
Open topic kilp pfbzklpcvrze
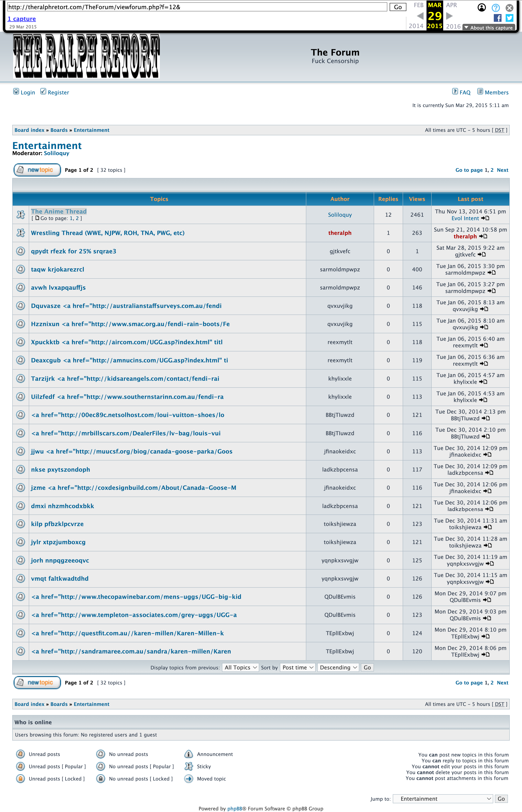[57, 524]
